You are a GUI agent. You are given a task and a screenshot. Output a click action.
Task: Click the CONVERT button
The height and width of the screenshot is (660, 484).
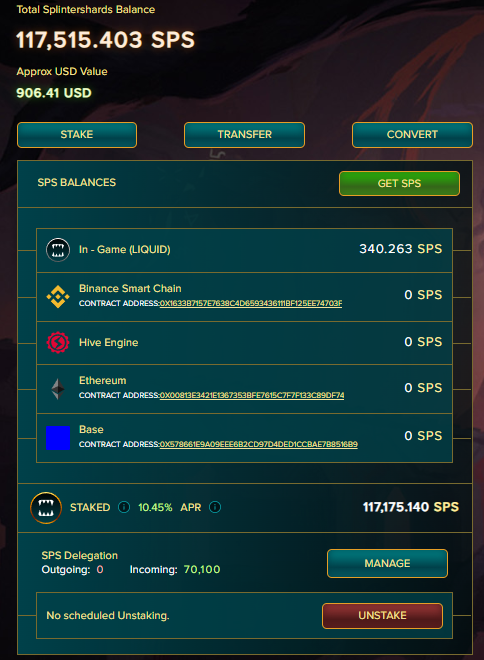(x=412, y=135)
